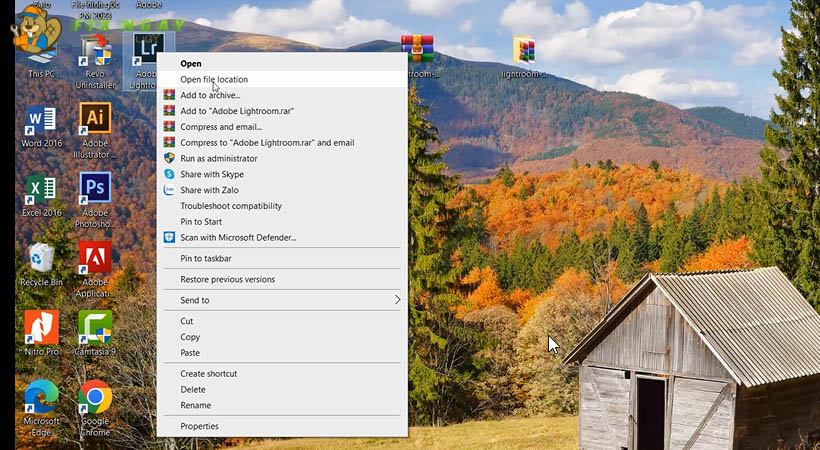The height and width of the screenshot is (450, 820).
Task: Select the Recycle Bin icon
Action: click(x=41, y=265)
